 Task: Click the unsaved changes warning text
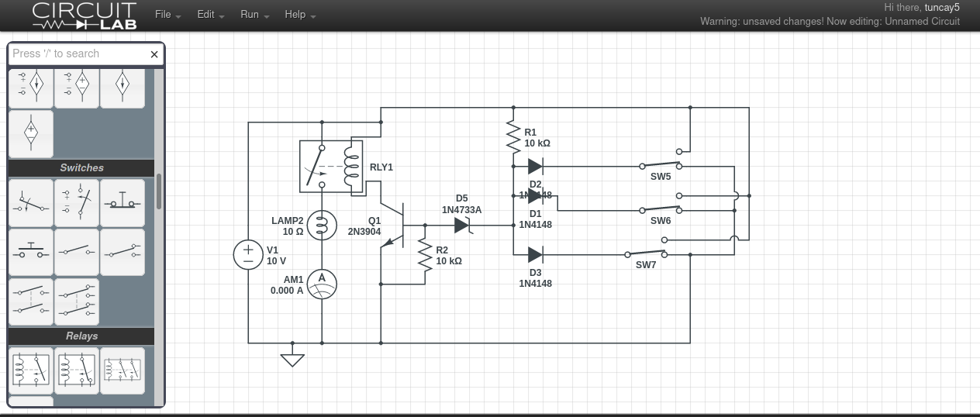coord(830,22)
